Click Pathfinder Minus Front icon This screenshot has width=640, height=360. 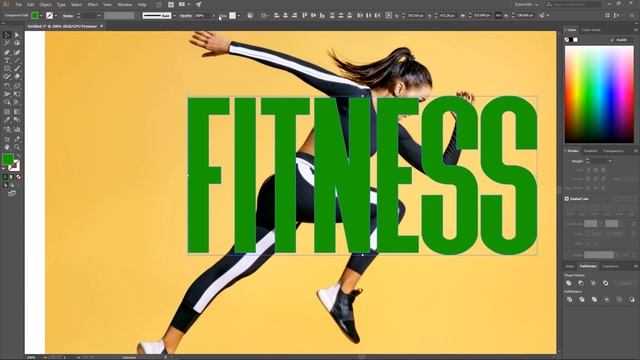[x=581, y=283]
